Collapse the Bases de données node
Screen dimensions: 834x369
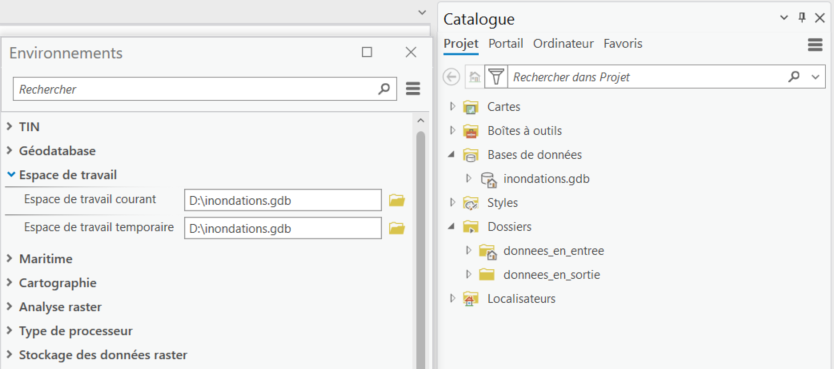452,155
